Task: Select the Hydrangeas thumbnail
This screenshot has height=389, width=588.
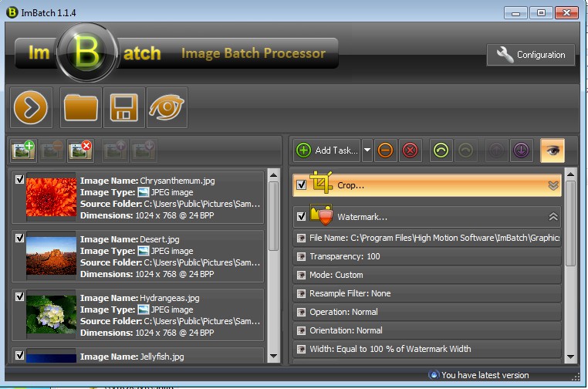Action: pyautogui.click(x=52, y=314)
